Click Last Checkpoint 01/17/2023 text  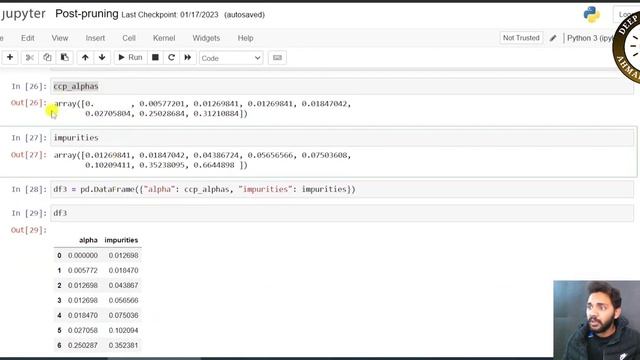tap(170, 15)
